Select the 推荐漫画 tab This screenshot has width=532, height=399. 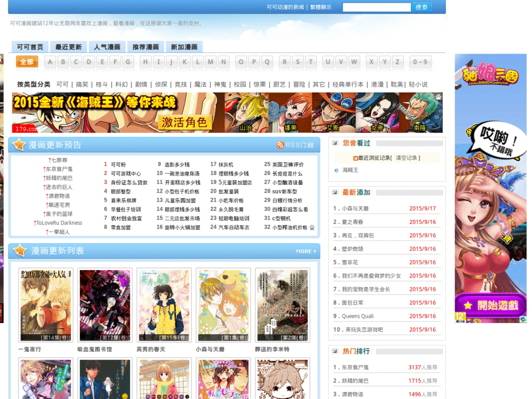tap(145, 47)
